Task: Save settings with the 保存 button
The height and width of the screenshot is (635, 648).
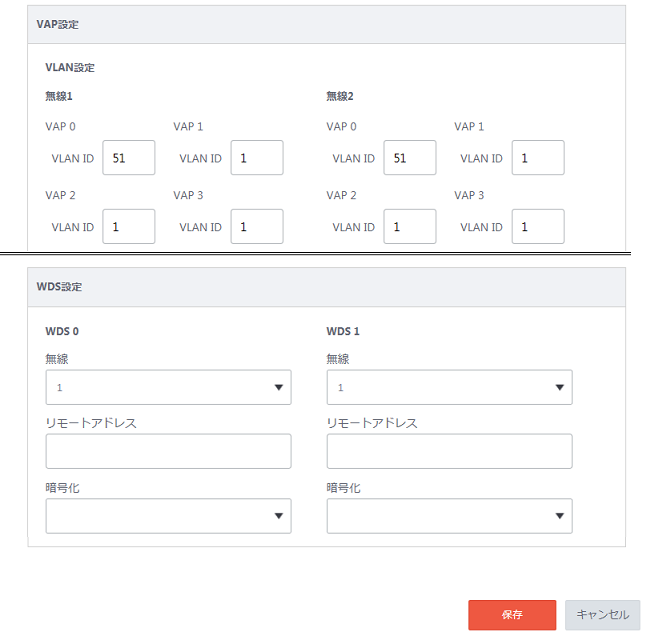Action: click(512, 615)
